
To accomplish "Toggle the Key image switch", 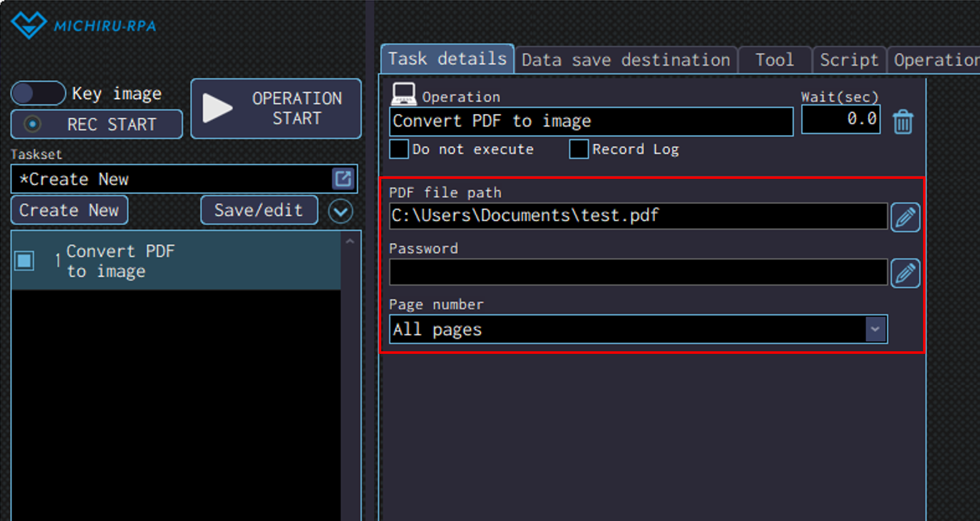I will click(x=38, y=93).
